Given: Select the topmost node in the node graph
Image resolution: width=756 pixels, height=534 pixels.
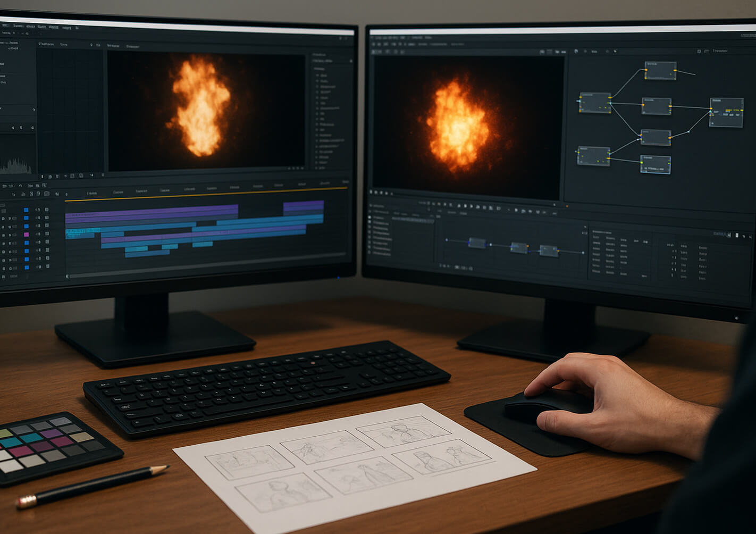Looking at the screenshot, I should point(660,71).
